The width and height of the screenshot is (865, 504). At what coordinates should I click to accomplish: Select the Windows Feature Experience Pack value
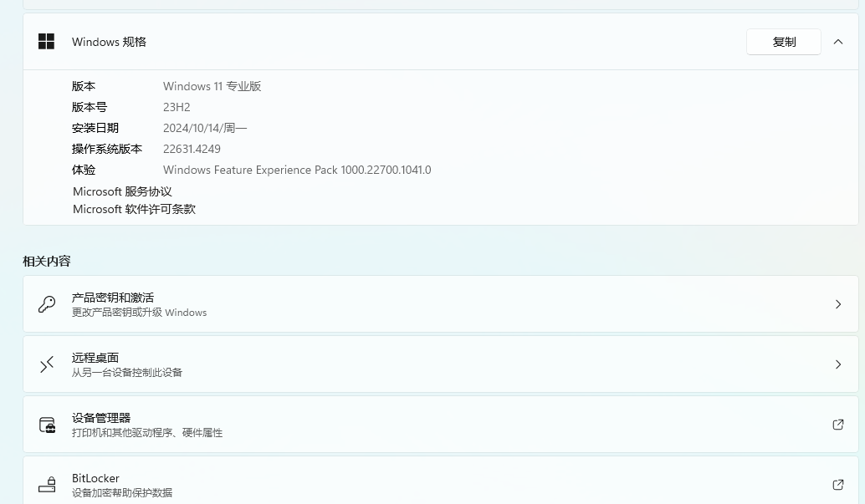click(x=297, y=170)
